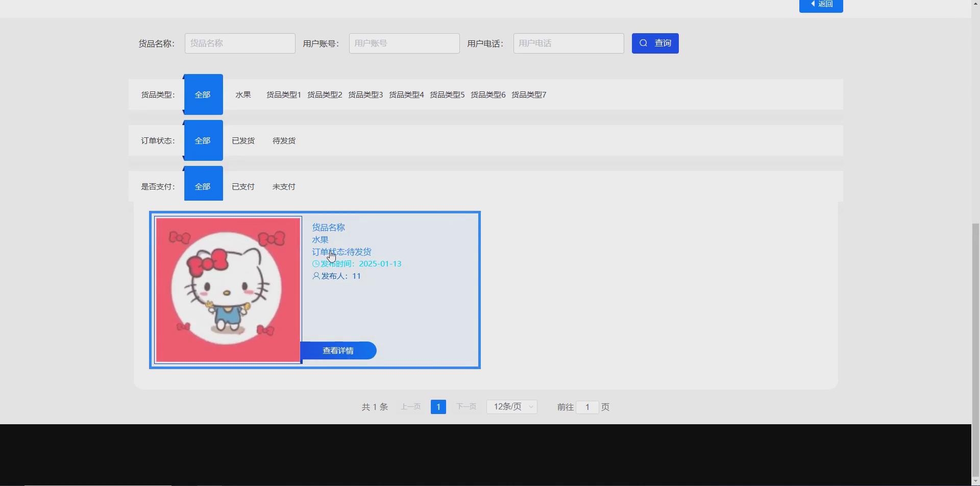Screen dimensions: 980x486
Task: Open the 12条/页 page size dropdown
Action: tap(511, 406)
